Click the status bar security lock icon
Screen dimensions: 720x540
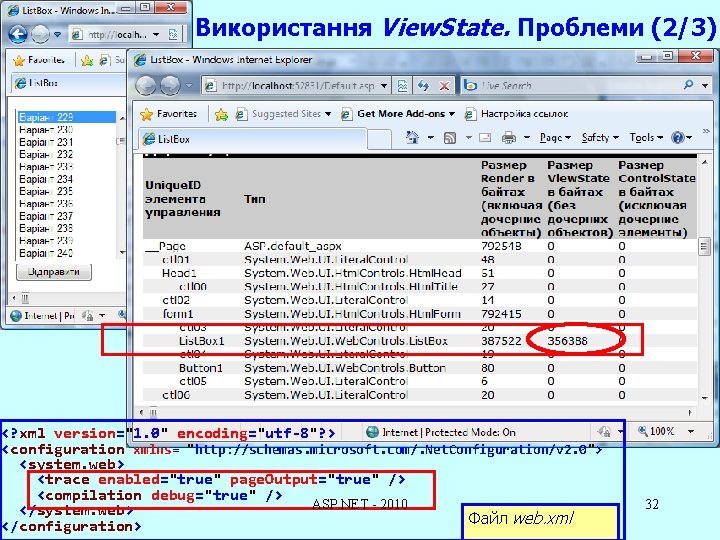coord(603,432)
